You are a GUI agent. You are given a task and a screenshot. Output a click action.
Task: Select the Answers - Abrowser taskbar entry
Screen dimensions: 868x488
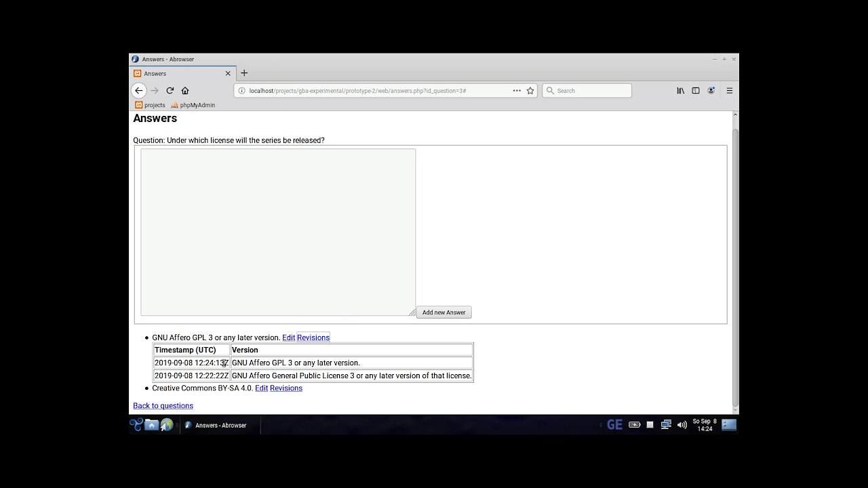click(220, 426)
